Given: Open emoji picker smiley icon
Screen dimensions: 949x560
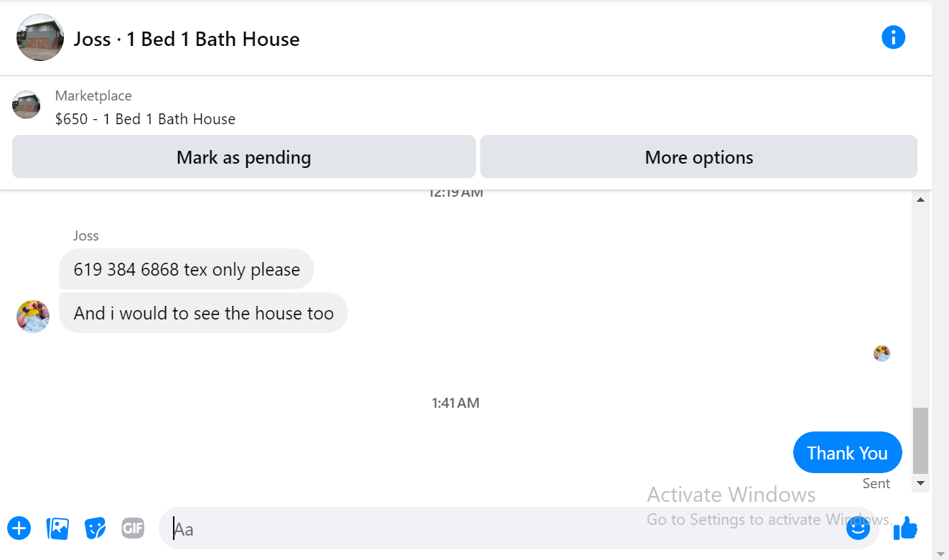Looking at the screenshot, I should click(x=858, y=528).
